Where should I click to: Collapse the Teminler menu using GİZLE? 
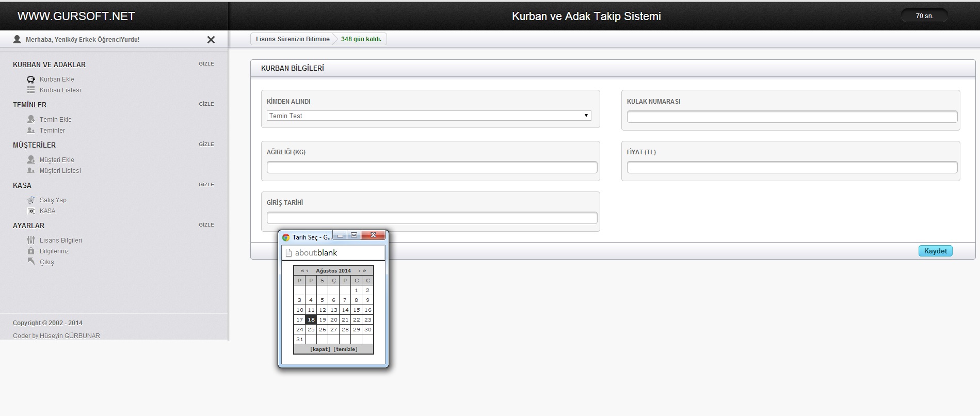(206, 104)
